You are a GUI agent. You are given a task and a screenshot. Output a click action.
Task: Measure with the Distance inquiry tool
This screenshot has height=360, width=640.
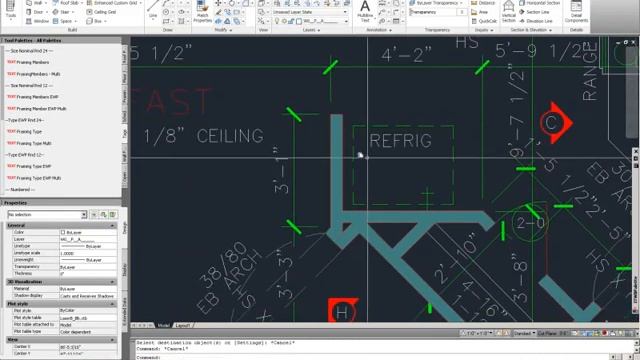[x=483, y=3]
